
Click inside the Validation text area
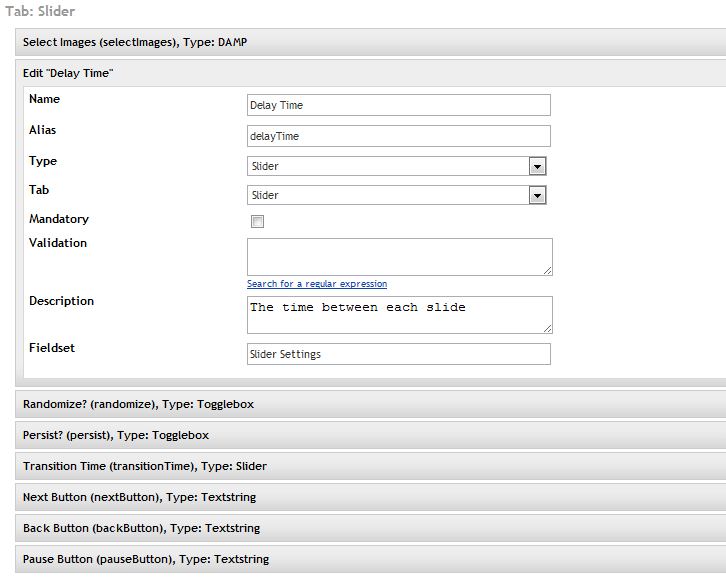400,257
